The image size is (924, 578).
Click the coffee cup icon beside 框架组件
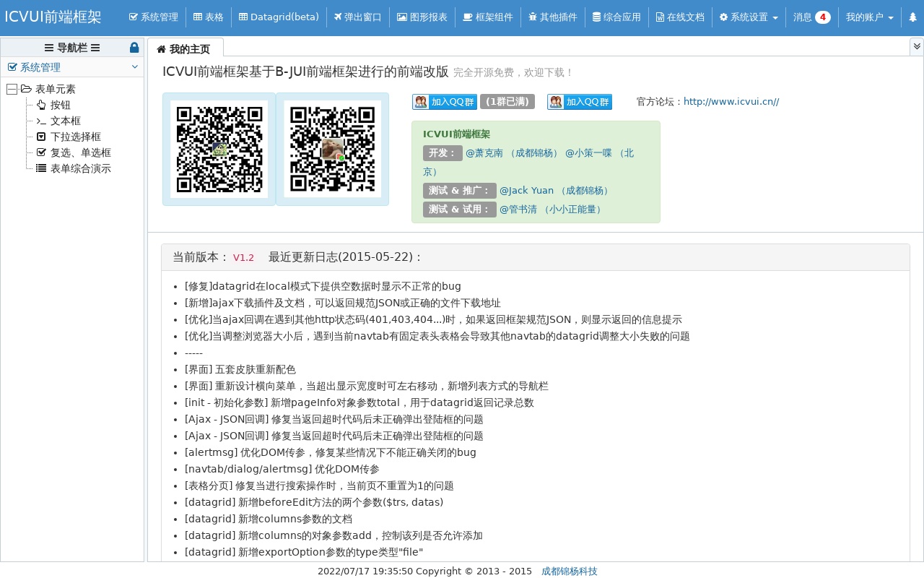468,17
